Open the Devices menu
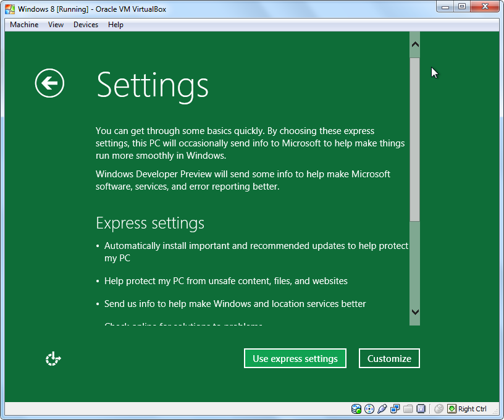 (86, 25)
